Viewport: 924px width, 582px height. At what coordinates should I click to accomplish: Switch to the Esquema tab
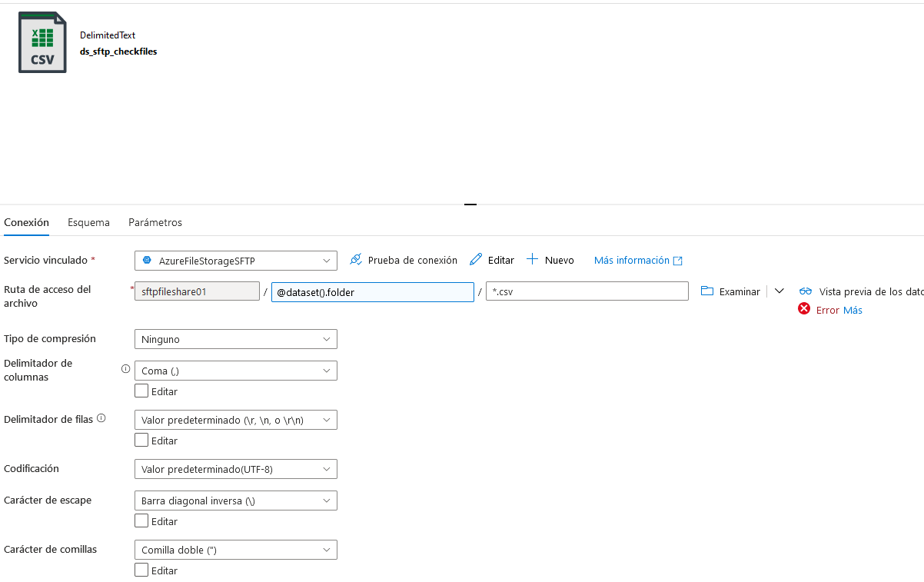pyautogui.click(x=88, y=222)
